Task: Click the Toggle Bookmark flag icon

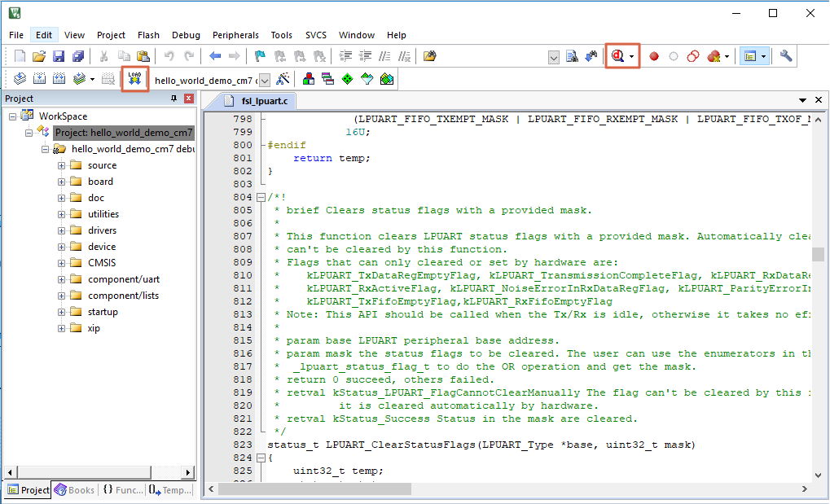Action: coord(260,56)
